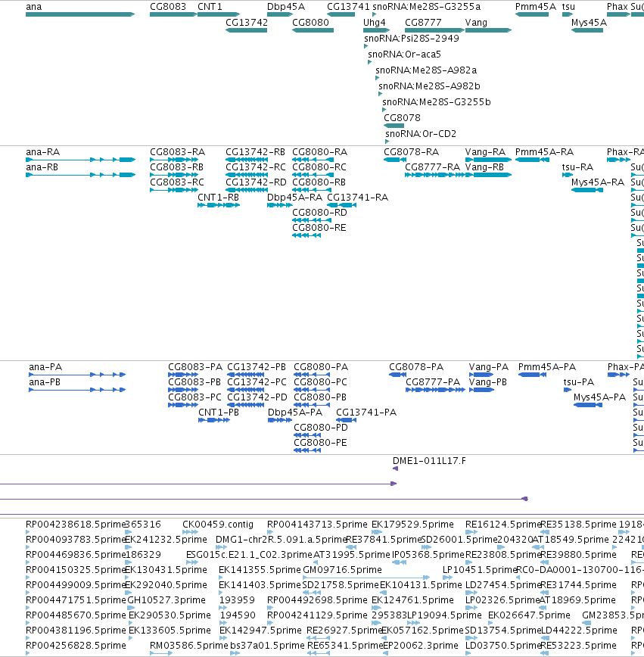Select the CG8080-RD transcript label

(x=319, y=213)
